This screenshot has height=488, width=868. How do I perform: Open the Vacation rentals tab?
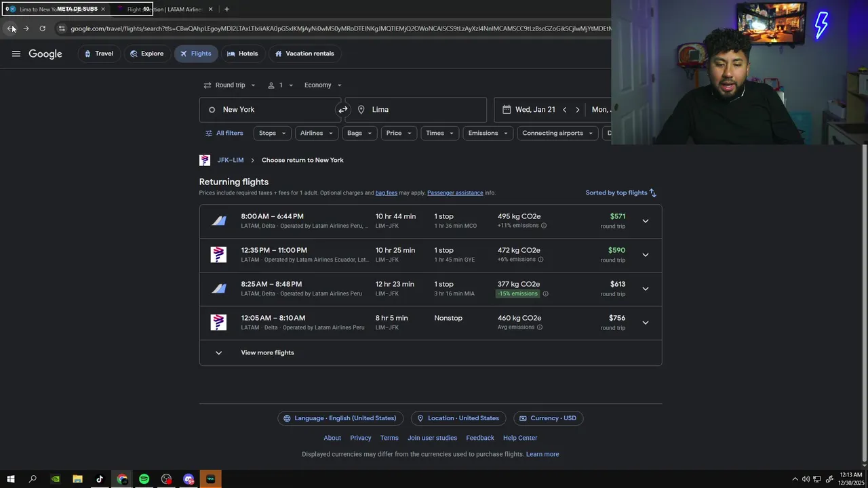[x=304, y=54]
